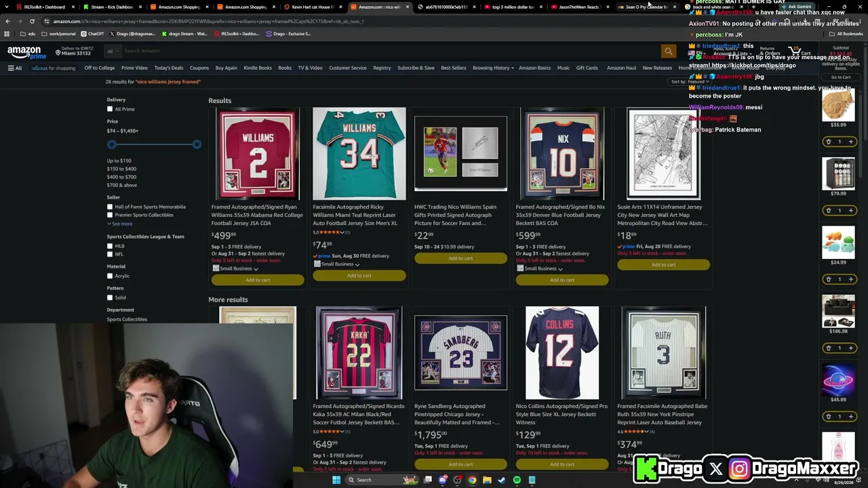The width and height of the screenshot is (868, 488).
Task: Check the Solid pattern checkbox
Action: (110, 298)
